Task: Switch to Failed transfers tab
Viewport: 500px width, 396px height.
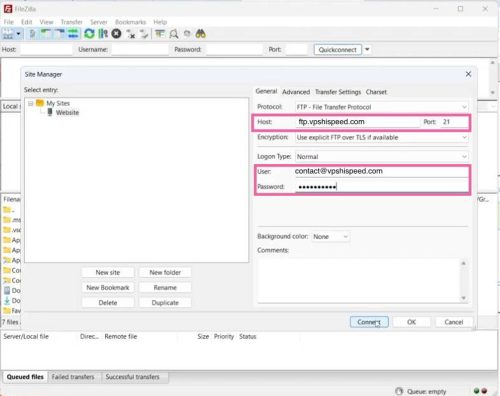Action: pos(73,377)
